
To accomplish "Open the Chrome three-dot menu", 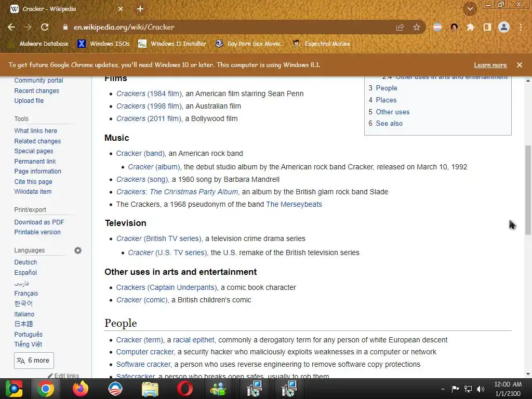I will (x=521, y=27).
